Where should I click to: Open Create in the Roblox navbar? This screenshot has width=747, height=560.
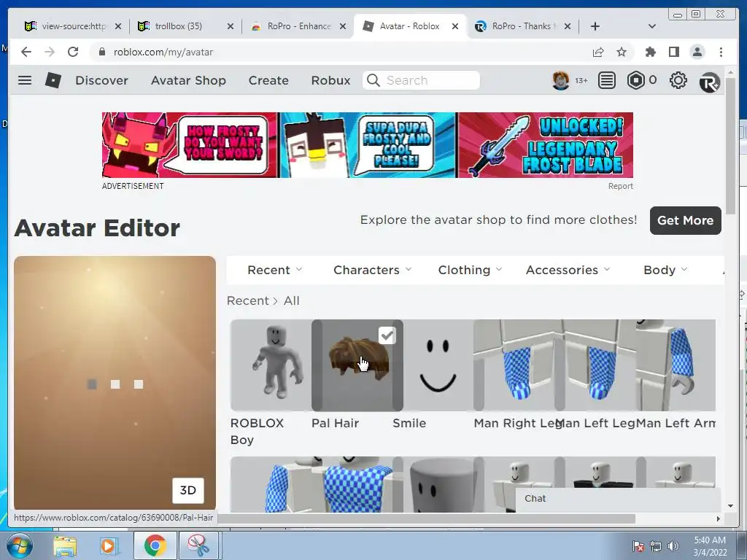point(268,80)
